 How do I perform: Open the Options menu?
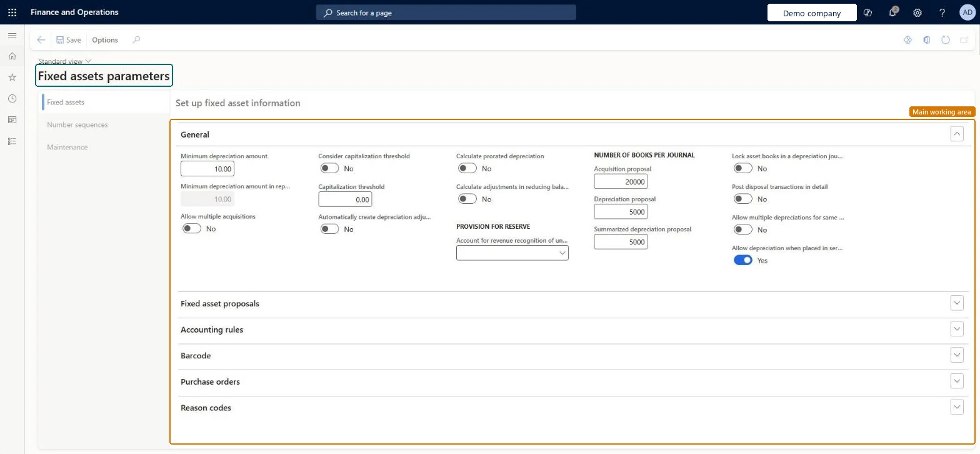coord(105,40)
